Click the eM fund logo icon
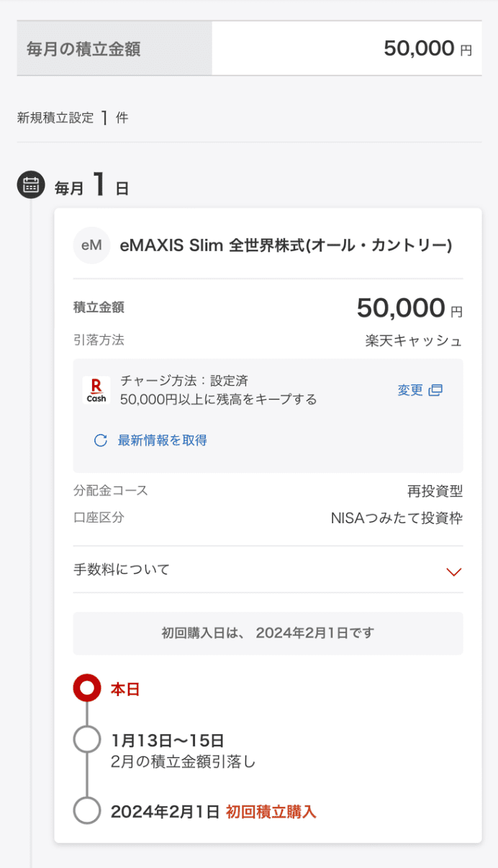The width and height of the screenshot is (498, 868). click(91, 245)
